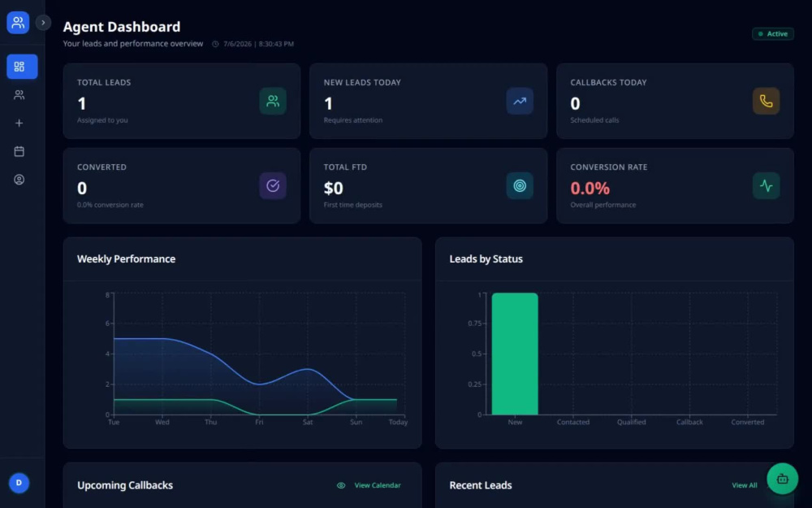Click the user avatar D
This screenshot has height=508, width=812.
tap(19, 483)
